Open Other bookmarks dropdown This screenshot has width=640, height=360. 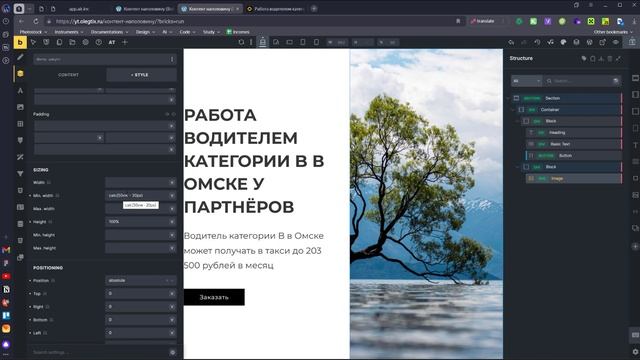tap(613, 32)
